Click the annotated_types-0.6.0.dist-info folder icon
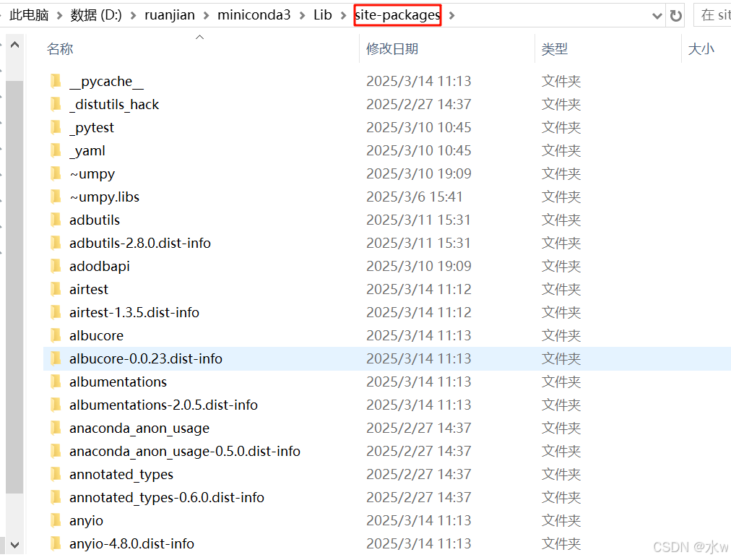Screen dimensions: 731x560 pyautogui.click(x=56, y=498)
